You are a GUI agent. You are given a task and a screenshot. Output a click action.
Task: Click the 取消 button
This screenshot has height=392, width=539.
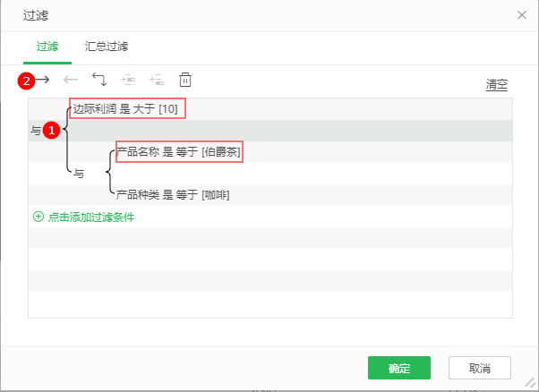(480, 368)
